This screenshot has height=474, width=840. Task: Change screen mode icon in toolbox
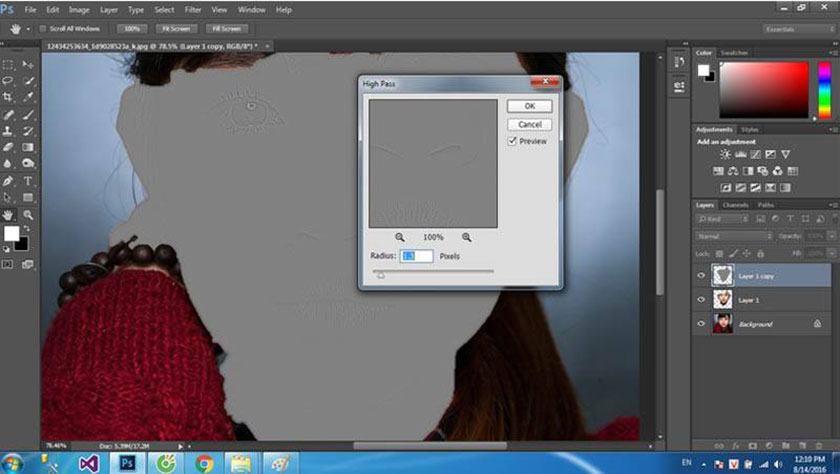click(x=27, y=265)
